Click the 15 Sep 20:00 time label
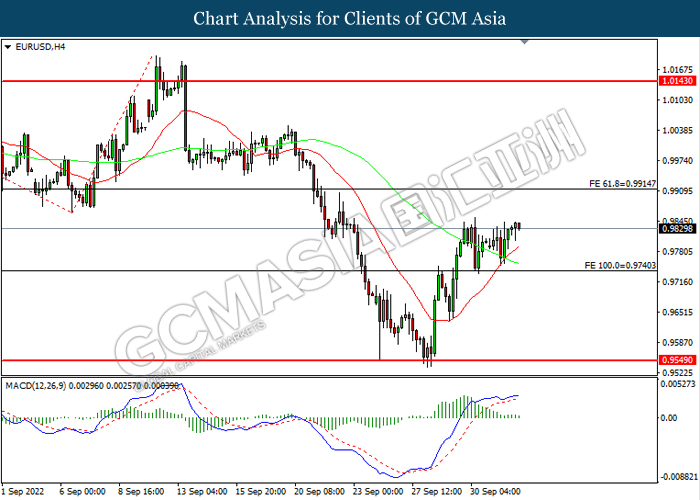 click(261, 492)
